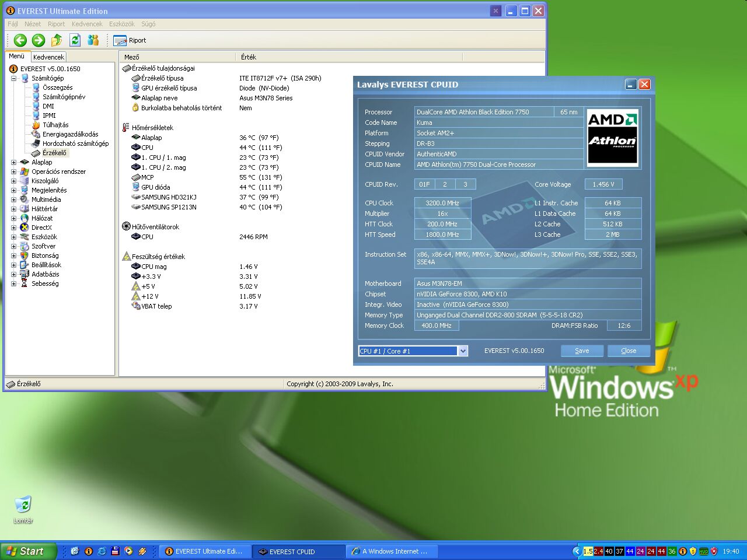
Task: Switch to the Menü tab
Action: pyautogui.click(x=17, y=57)
